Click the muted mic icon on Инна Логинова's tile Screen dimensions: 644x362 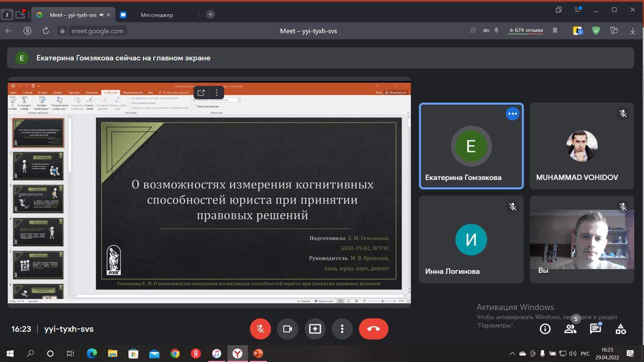[x=512, y=207]
